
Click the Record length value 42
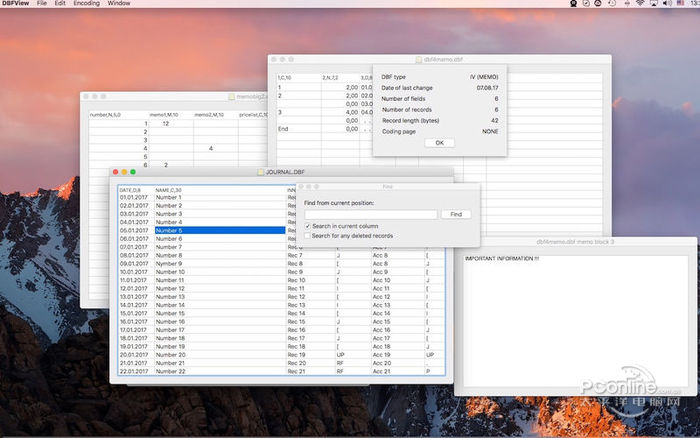[x=494, y=121]
